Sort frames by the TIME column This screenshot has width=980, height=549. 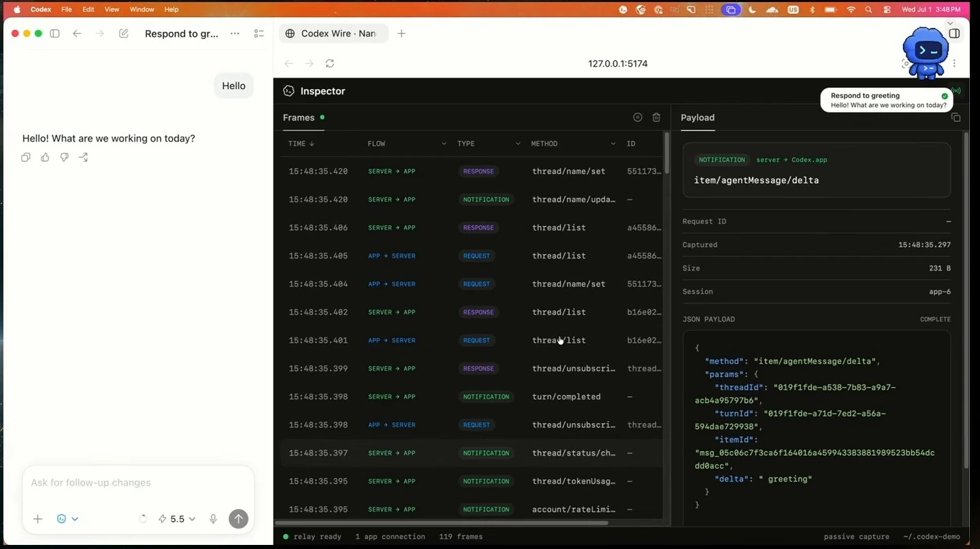point(301,144)
